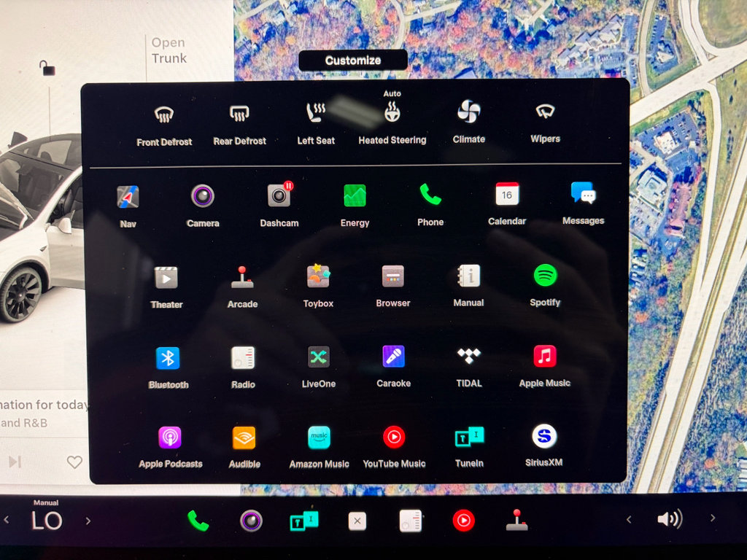The width and height of the screenshot is (747, 560).
Task: Launch Caraoke
Action: coord(393,366)
